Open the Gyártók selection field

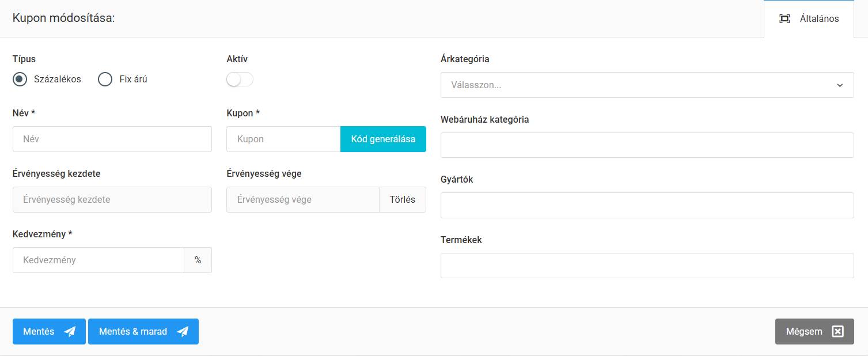(647, 205)
